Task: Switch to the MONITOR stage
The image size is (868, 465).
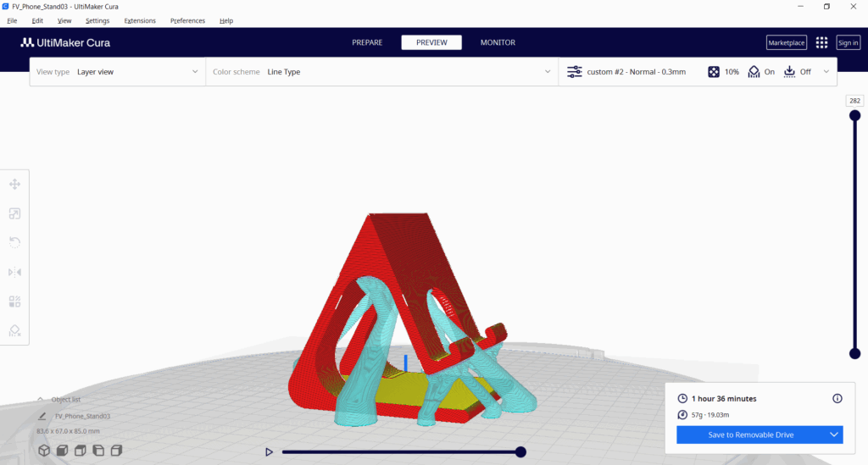Action: click(498, 42)
